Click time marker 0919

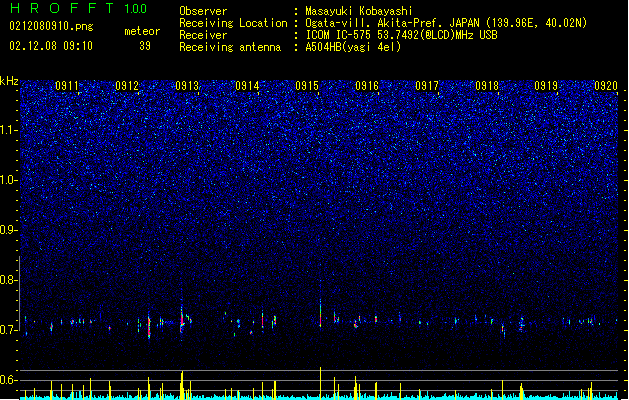(x=546, y=86)
